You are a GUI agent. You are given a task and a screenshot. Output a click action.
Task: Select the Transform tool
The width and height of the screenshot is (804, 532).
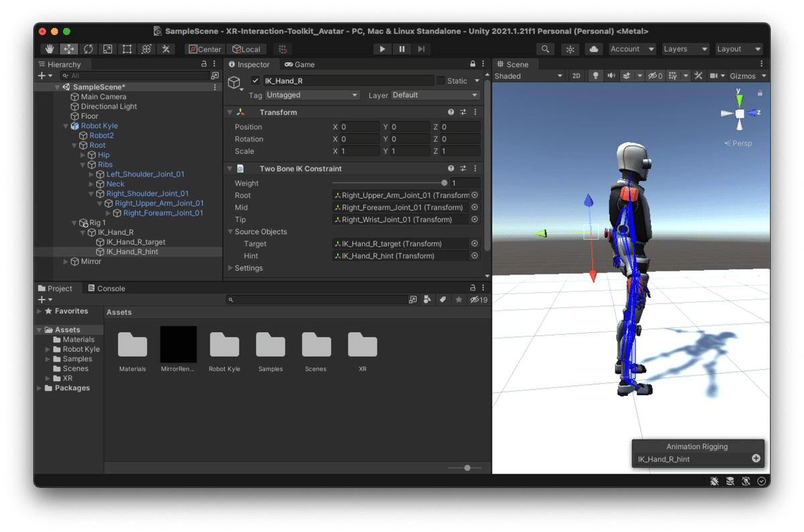pos(147,49)
